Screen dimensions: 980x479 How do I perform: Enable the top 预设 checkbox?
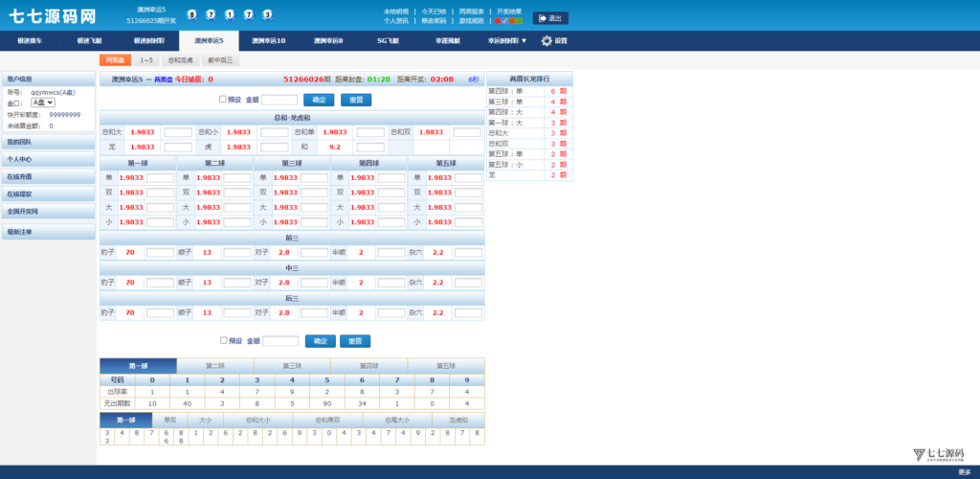223,99
